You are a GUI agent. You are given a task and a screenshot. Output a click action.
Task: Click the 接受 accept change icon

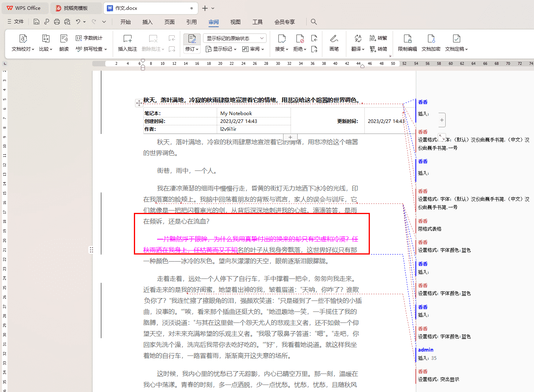point(282,38)
